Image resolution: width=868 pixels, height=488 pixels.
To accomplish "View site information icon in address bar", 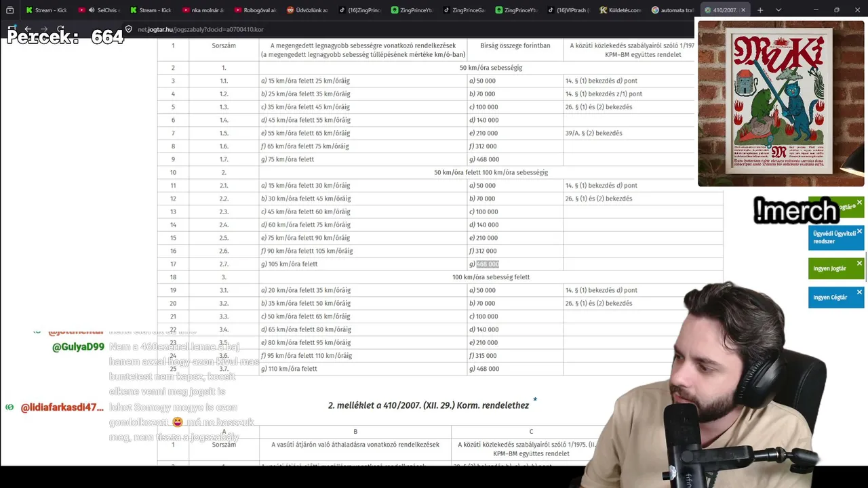I will coord(129,29).
